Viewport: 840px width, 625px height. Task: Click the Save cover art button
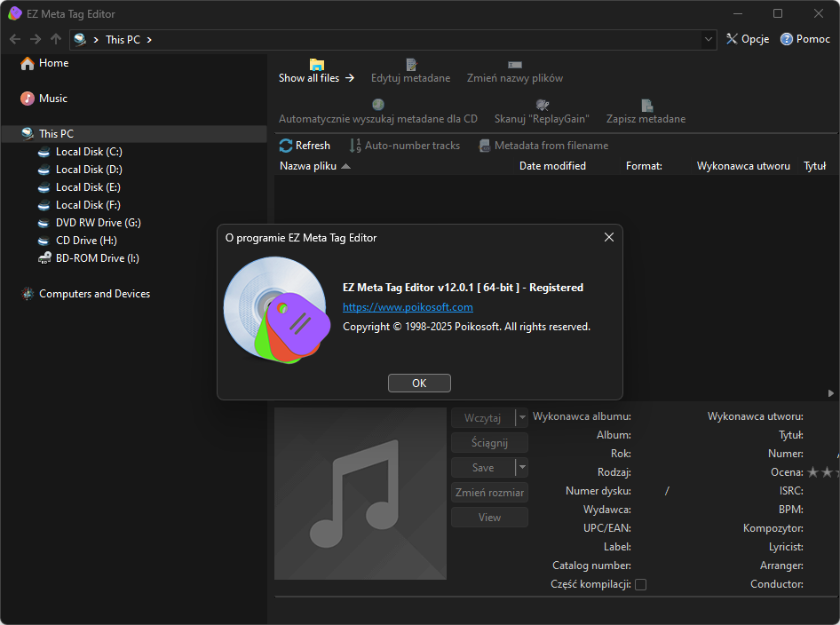click(483, 468)
